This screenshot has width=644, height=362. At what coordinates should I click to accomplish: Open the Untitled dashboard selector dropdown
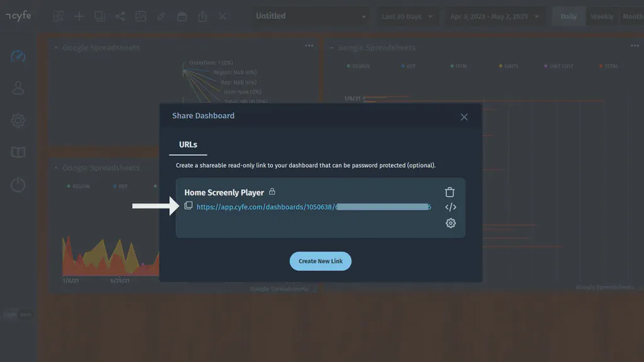click(x=310, y=16)
